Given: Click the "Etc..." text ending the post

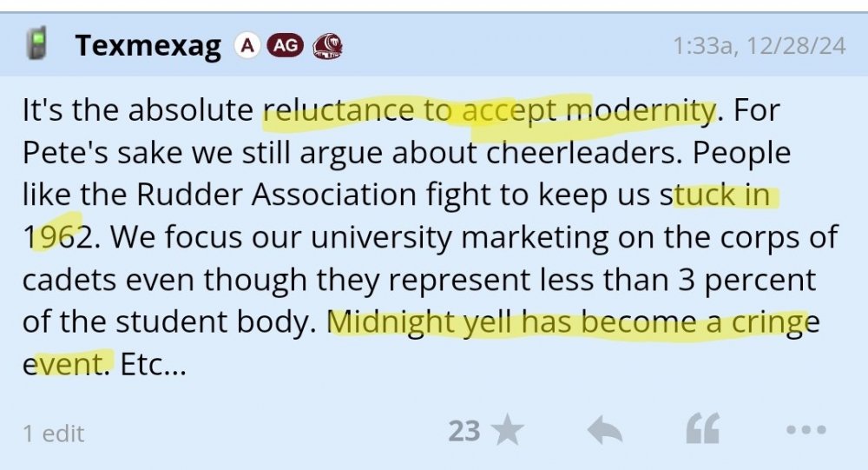Looking at the screenshot, I should (x=153, y=364).
